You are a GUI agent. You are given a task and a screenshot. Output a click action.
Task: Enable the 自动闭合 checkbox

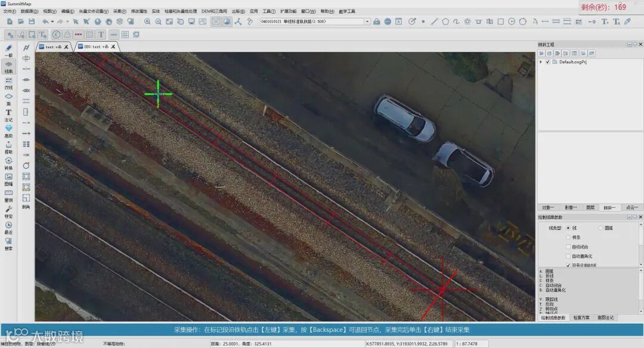pos(568,247)
